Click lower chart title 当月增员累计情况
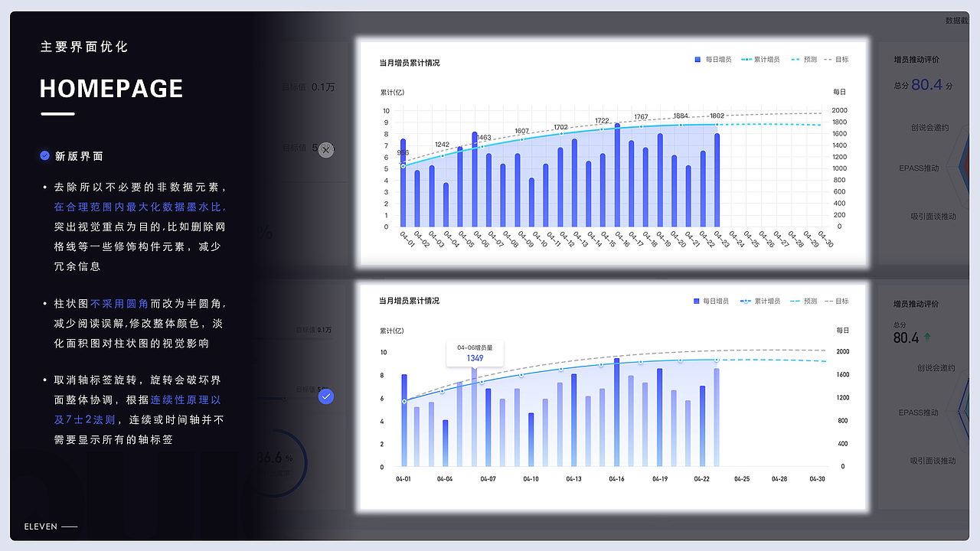 [x=410, y=301]
